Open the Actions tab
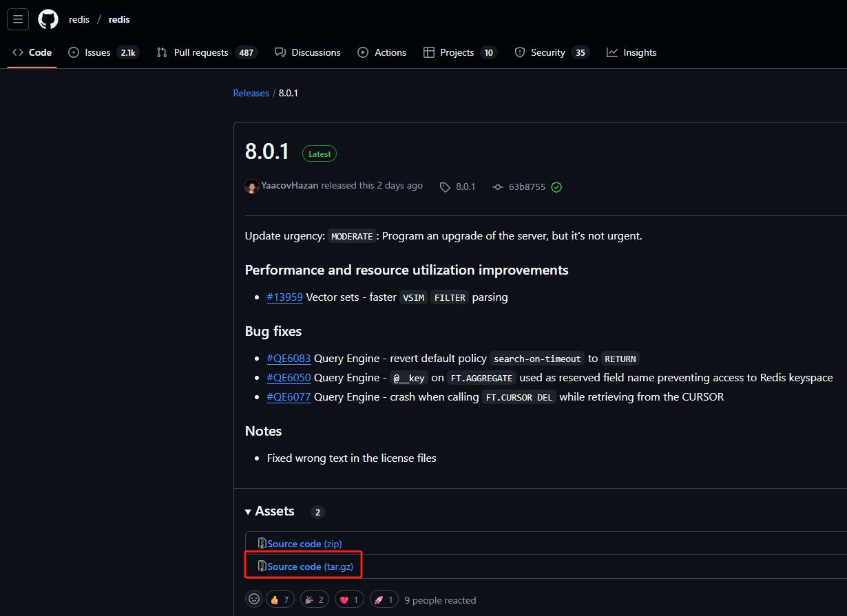Image resolution: width=847 pixels, height=616 pixels. point(382,52)
